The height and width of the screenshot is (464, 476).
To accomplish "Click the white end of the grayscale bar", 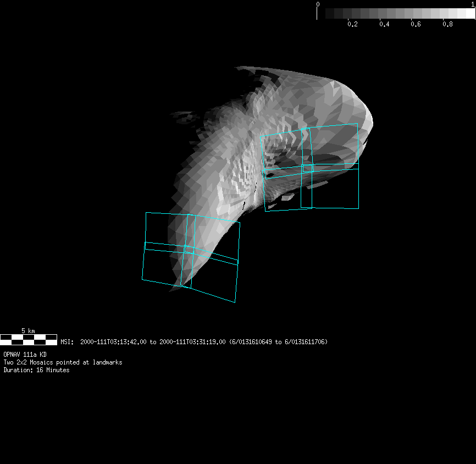I will click(470, 13).
